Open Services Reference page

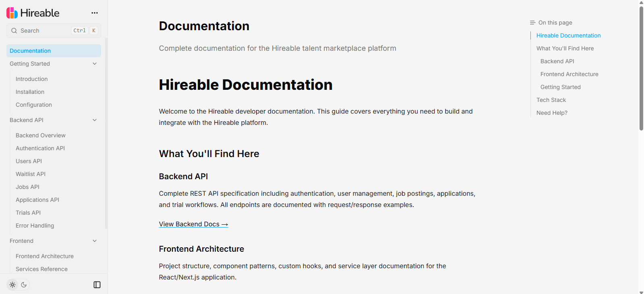[41, 269]
